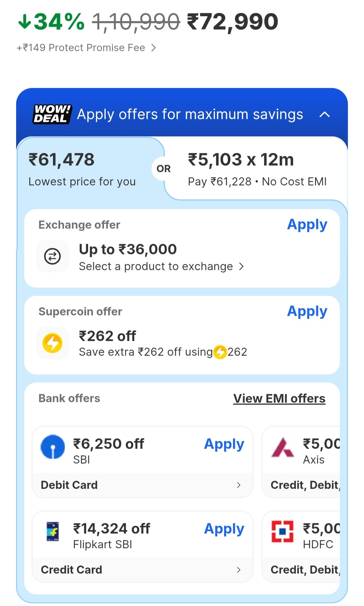Expand Flipkart SBI Credit Card details
The height and width of the screenshot is (606, 364).
[x=238, y=570]
